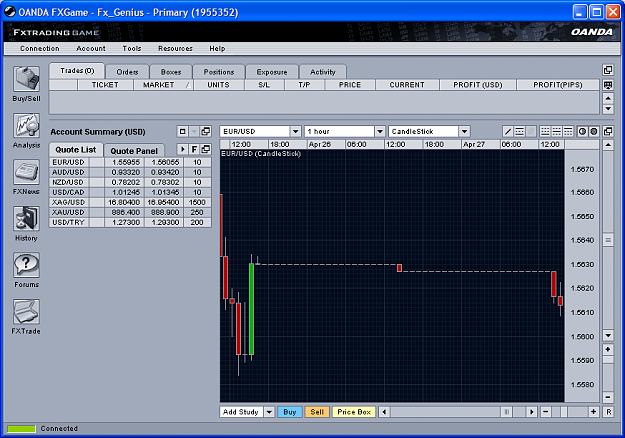This screenshot has width=625, height=438.
Task: Switch to the Orders tab
Action: (127, 72)
